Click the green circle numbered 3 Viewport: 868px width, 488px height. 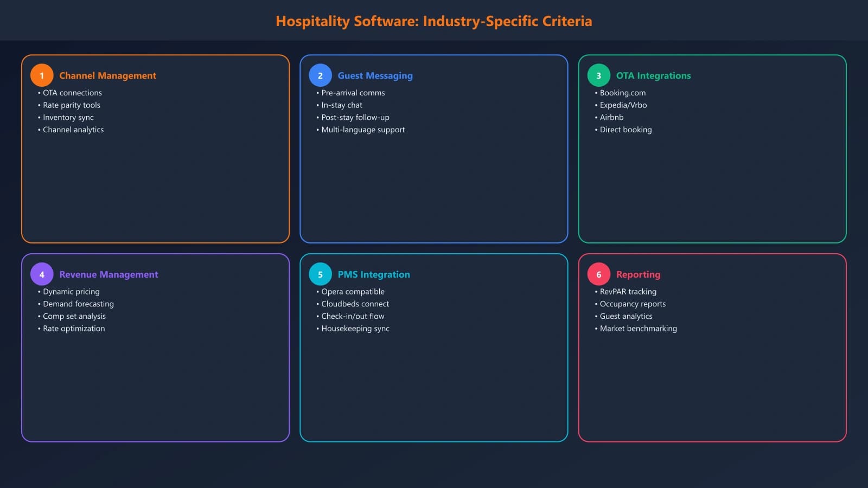click(x=598, y=75)
